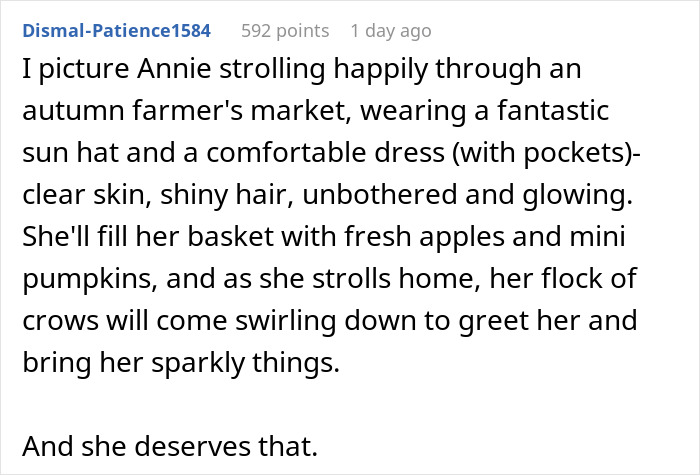
Task: Click the '1 day ago' timestamp
Action: pos(391,31)
